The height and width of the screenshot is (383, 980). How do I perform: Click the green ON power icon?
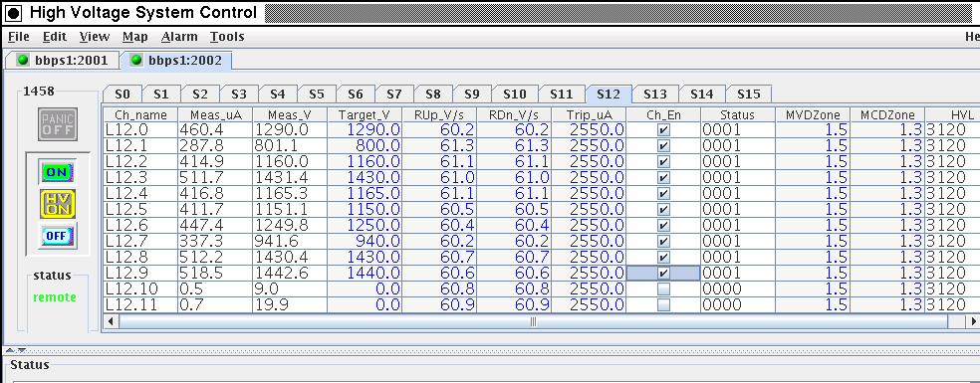click(58, 171)
